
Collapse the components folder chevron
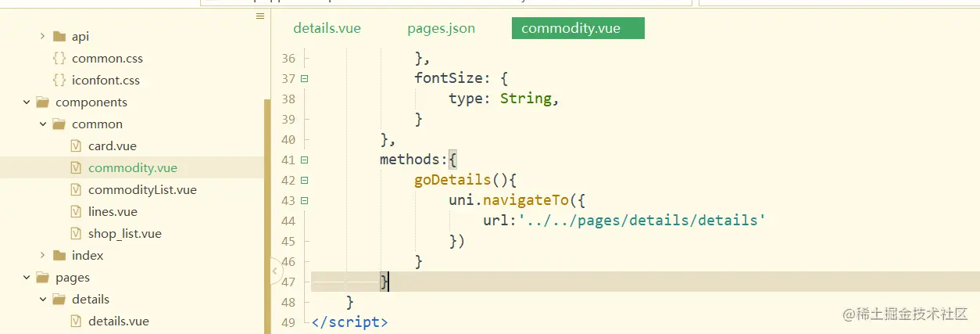coord(26,102)
